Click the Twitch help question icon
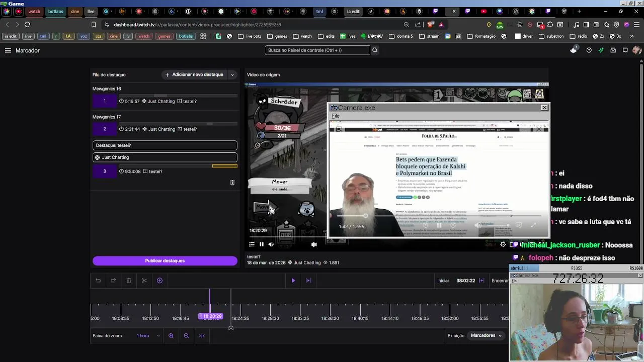Image resolution: width=644 pixels, height=362 pixels. coord(589,50)
